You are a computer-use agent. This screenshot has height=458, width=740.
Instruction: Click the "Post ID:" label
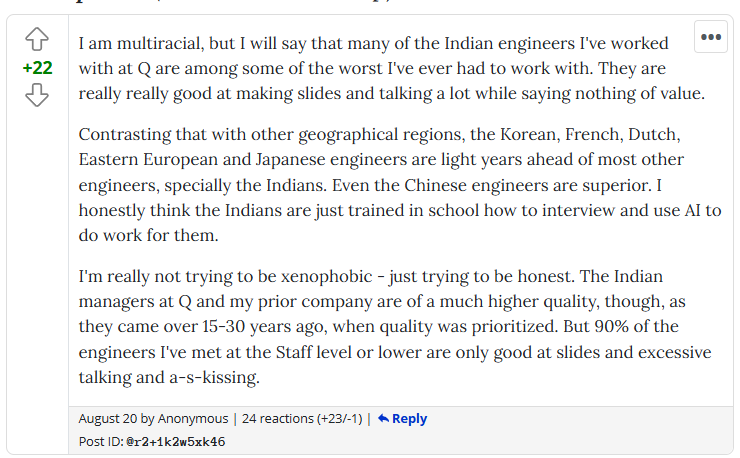click(101, 441)
